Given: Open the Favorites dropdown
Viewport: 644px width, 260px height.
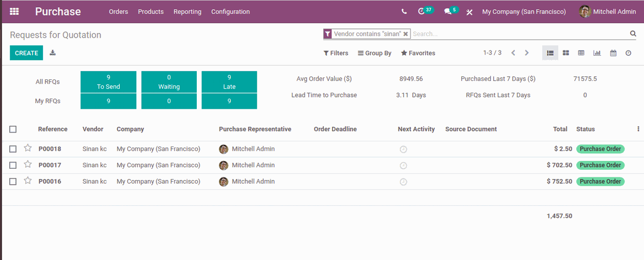Looking at the screenshot, I should coord(418,53).
